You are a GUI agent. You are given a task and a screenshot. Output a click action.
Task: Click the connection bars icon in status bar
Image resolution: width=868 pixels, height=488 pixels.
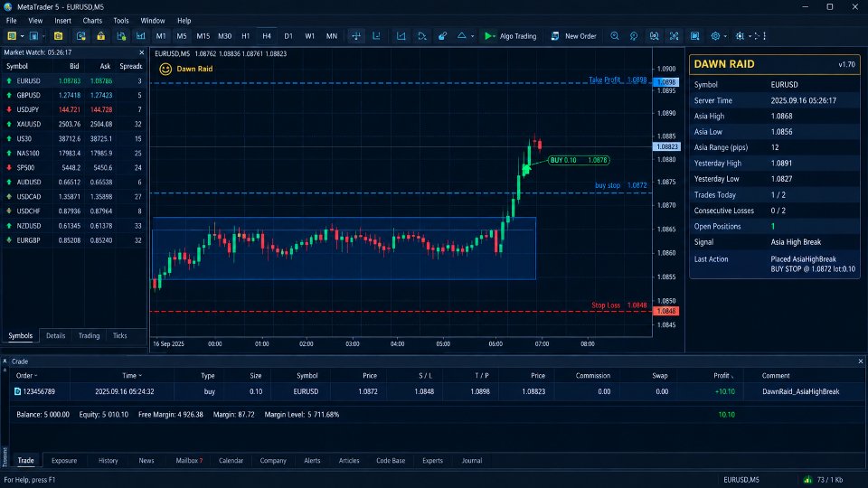click(807, 479)
